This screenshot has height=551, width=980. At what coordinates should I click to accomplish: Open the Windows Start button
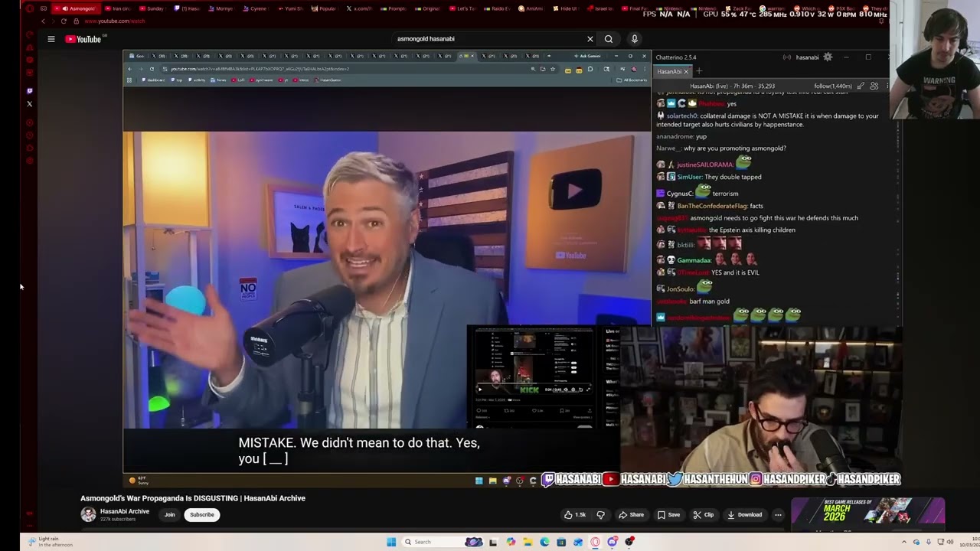391,542
